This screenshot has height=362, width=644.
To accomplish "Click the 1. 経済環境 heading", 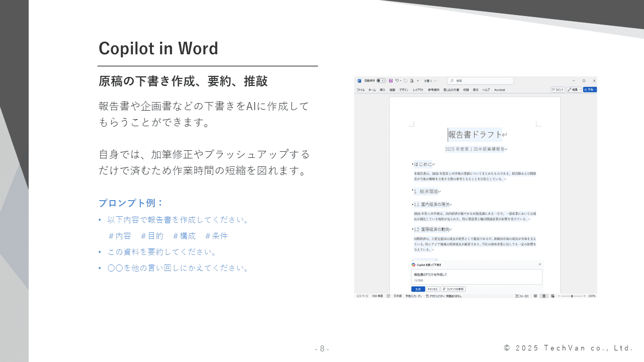I will (426, 192).
